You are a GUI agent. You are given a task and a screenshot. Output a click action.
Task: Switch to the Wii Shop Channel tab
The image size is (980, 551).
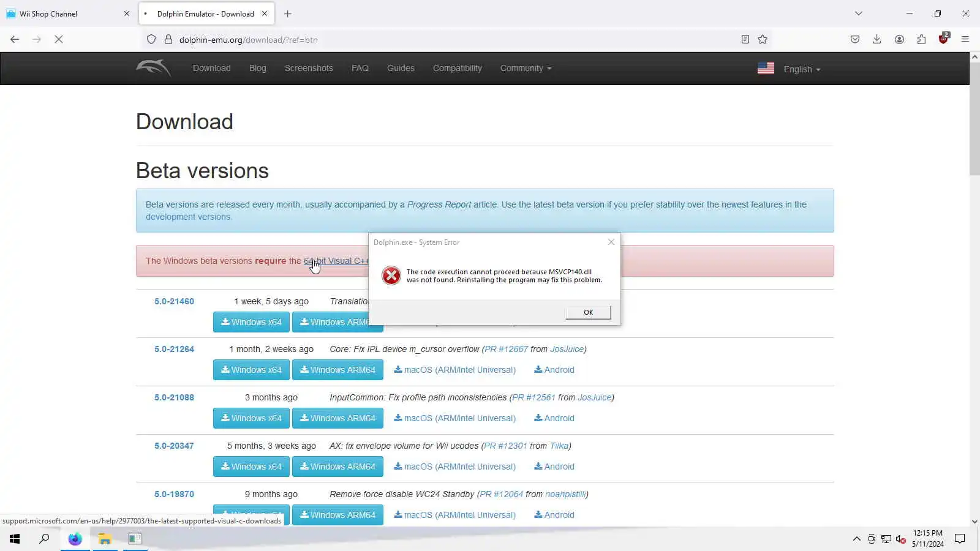coord(67,13)
